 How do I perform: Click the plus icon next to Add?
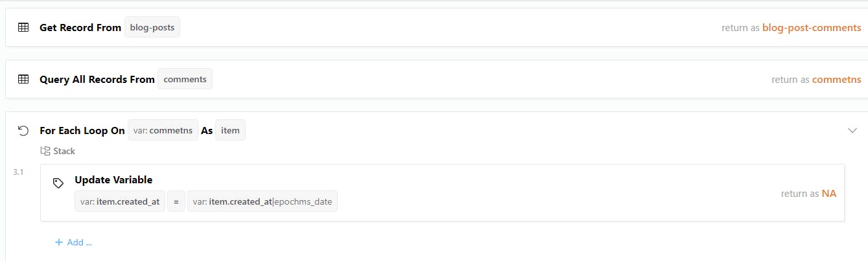(59, 242)
